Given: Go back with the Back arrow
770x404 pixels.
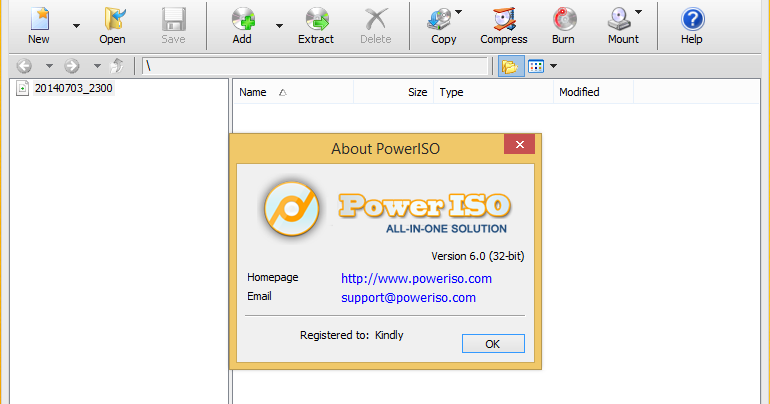Looking at the screenshot, I should pyautogui.click(x=24, y=66).
